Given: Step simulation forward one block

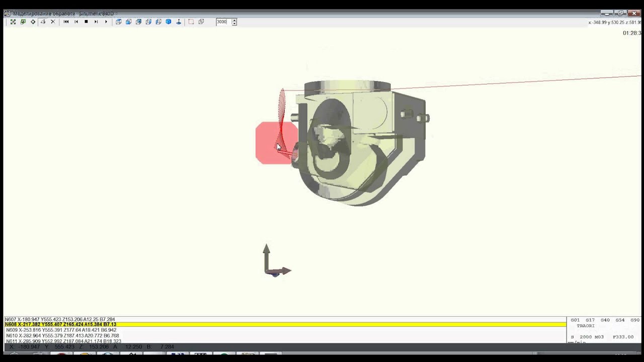Looking at the screenshot, I should pos(96,22).
